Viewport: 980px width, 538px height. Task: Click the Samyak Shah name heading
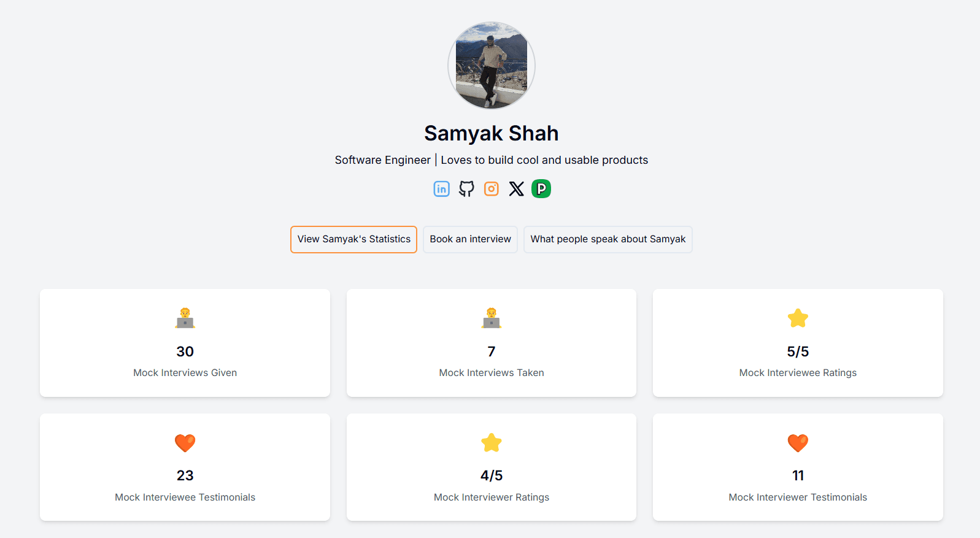tap(491, 133)
